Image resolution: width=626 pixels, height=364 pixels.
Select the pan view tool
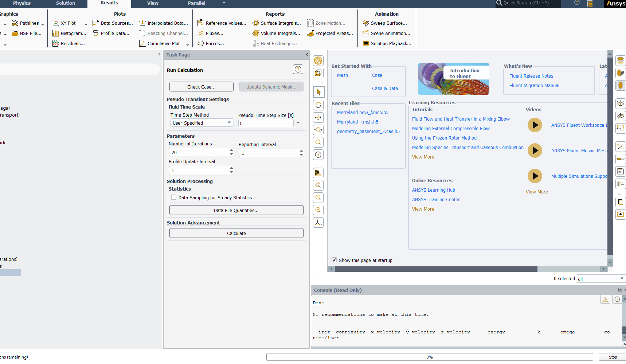click(x=318, y=117)
